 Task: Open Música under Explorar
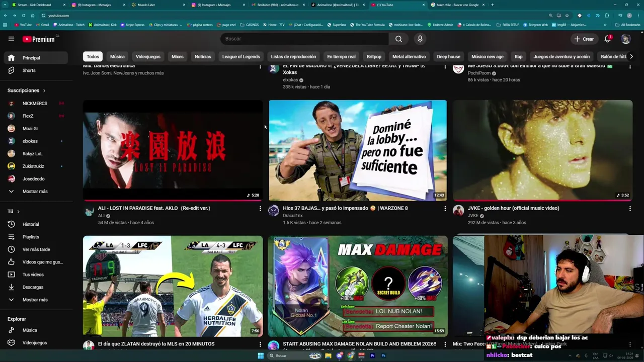pos(36,330)
